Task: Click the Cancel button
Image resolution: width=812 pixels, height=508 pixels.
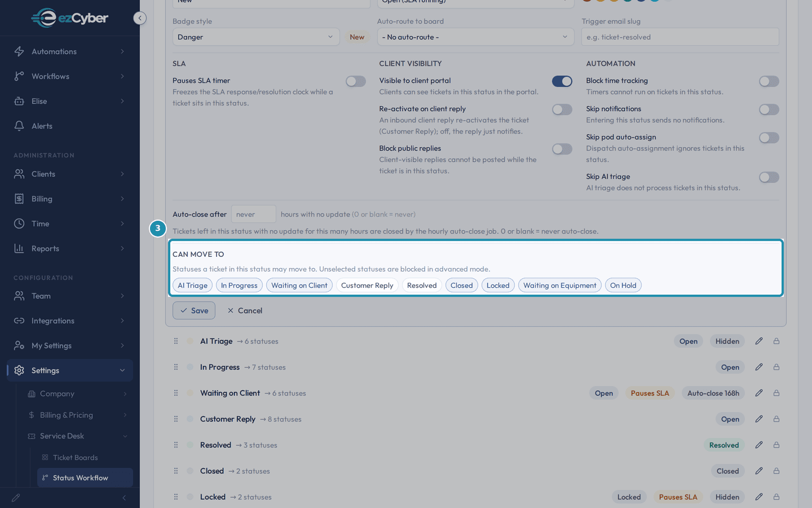Action: [x=245, y=310]
